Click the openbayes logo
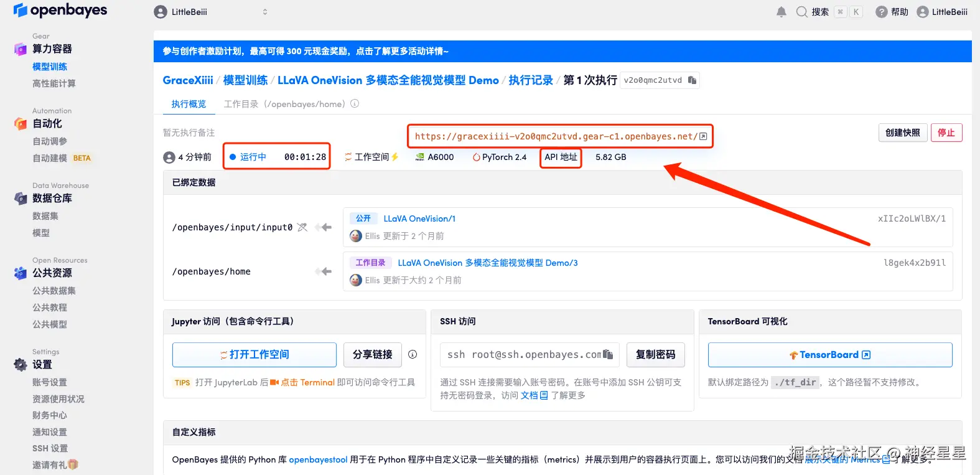980x475 pixels. [60, 11]
